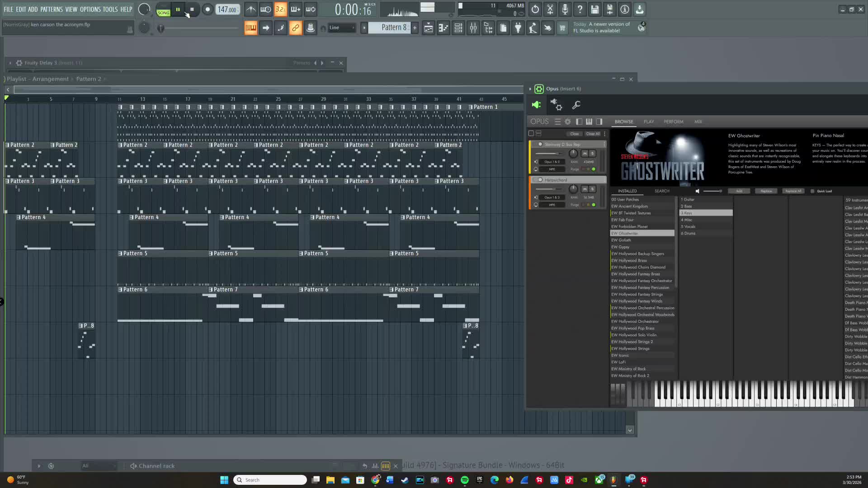Open the Line snap dropdown

pos(342,28)
